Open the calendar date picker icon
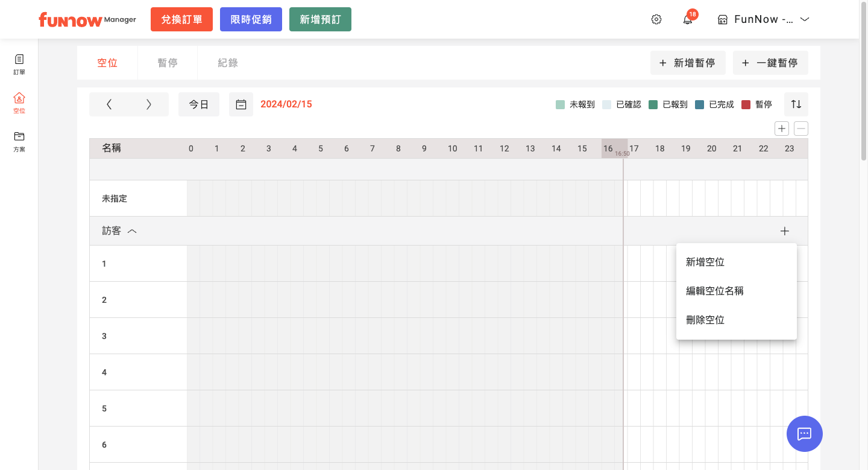The image size is (868, 470). (241, 104)
